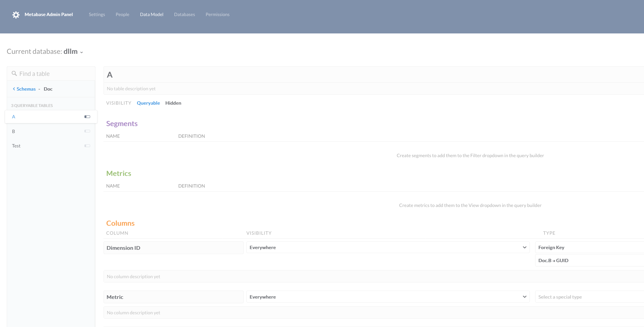Viewport: 644px width, 327px height.
Task: Set table visibility to Hidden
Action: [173, 103]
